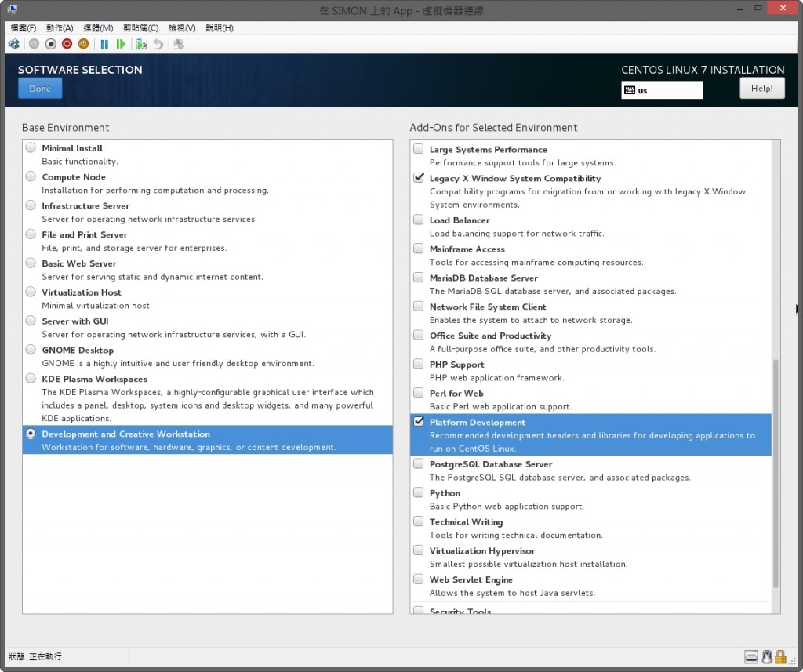
Task: Check the Python add-on checkbox
Action: click(419, 492)
